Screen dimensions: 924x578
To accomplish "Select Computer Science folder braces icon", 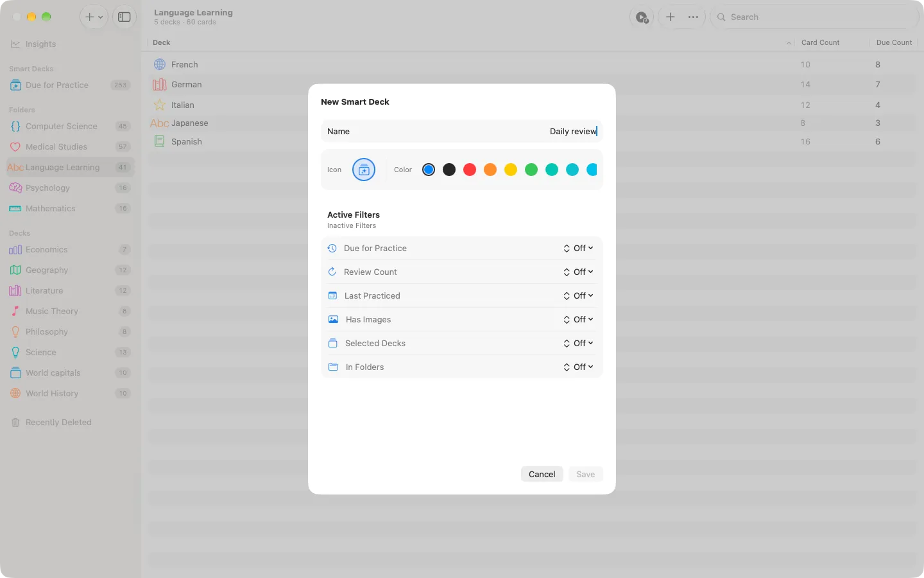I will [x=15, y=127].
